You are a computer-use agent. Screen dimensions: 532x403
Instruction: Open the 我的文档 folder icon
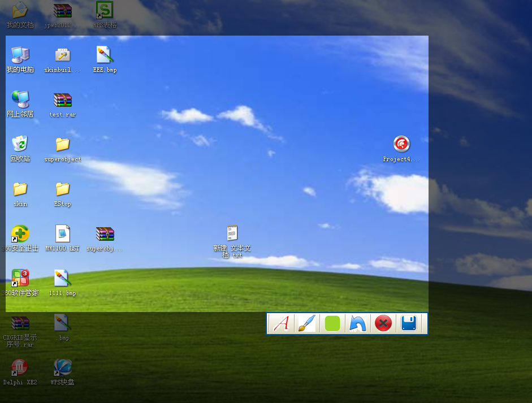(x=20, y=15)
